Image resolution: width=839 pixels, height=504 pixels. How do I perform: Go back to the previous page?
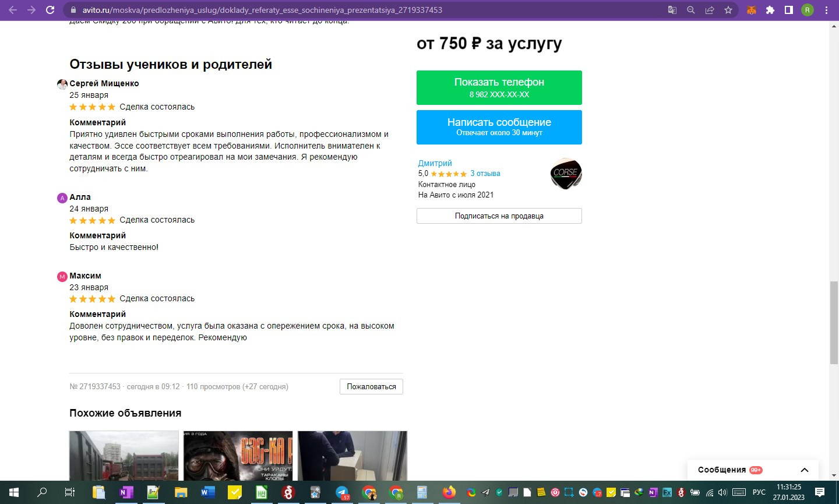coord(13,10)
